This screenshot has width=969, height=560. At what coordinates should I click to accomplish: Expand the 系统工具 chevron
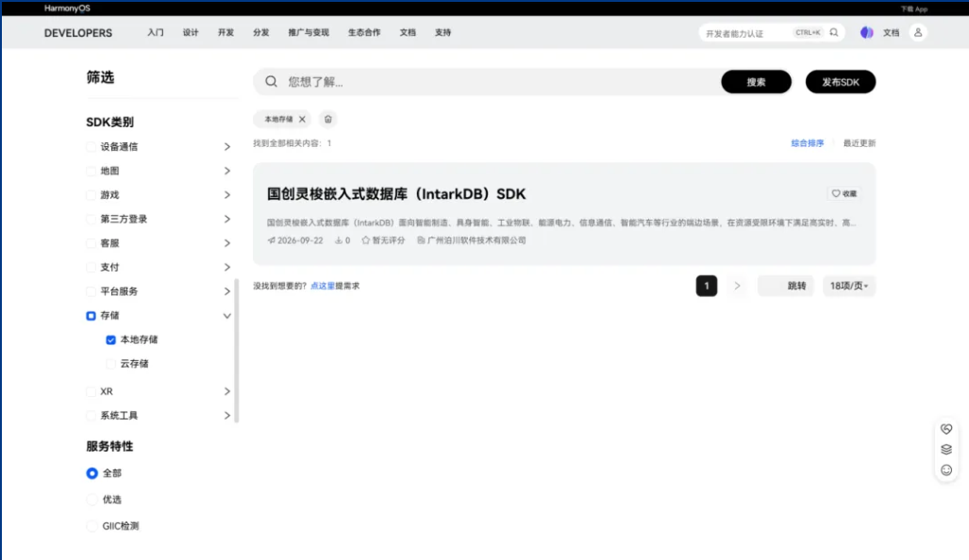coord(226,416)
